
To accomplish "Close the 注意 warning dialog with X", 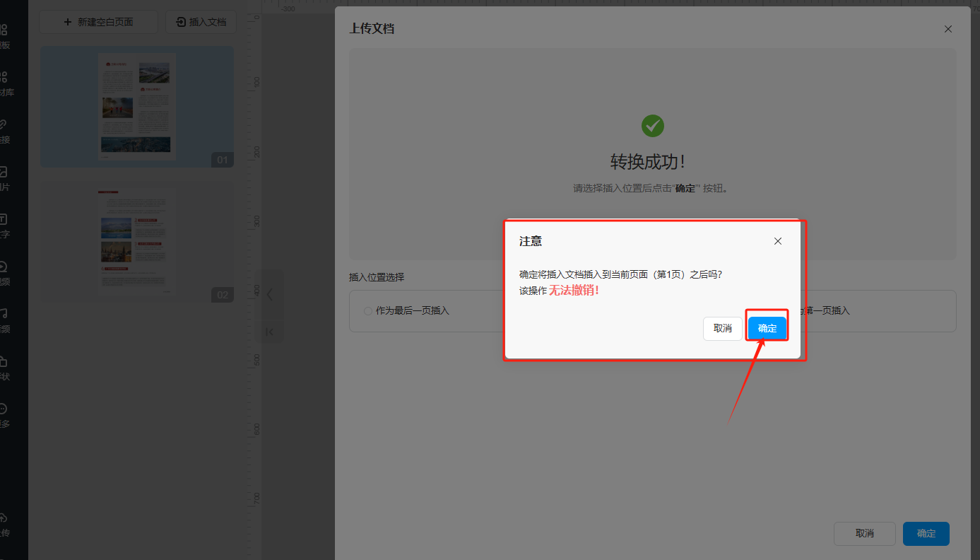I will point(778,241).
